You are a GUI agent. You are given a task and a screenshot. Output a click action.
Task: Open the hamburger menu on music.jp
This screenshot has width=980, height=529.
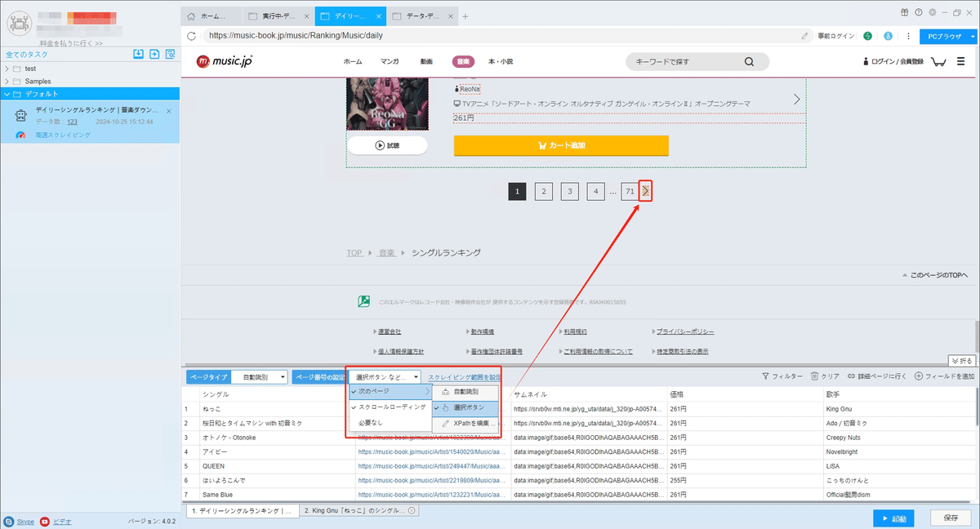tap(960, 61)
